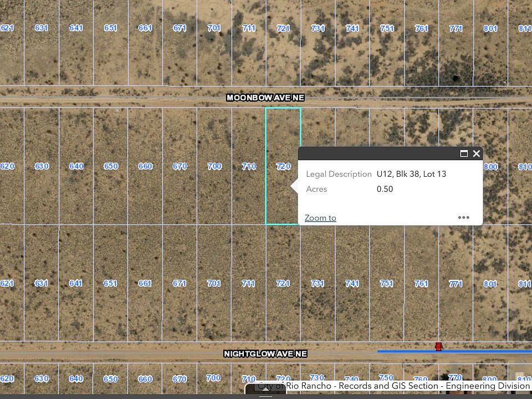
Task: Click lot 751 label north of Moonbow Ave
Action: tap(387, 28)
